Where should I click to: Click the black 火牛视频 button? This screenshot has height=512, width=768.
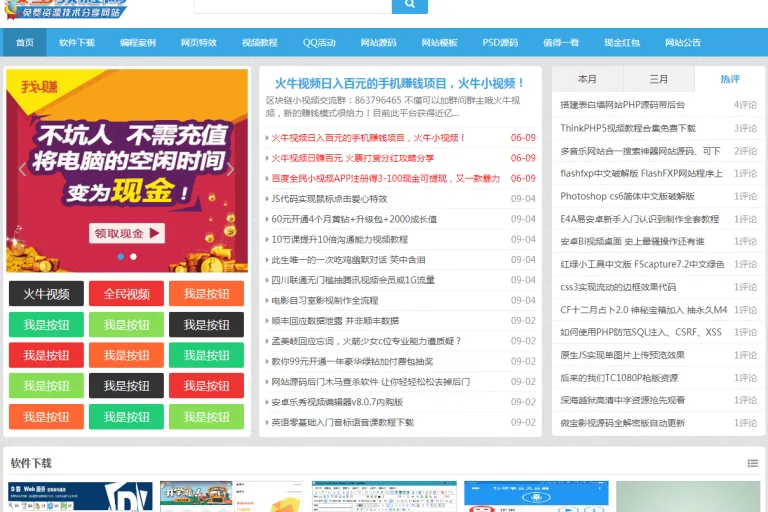(x=47, y=293)
